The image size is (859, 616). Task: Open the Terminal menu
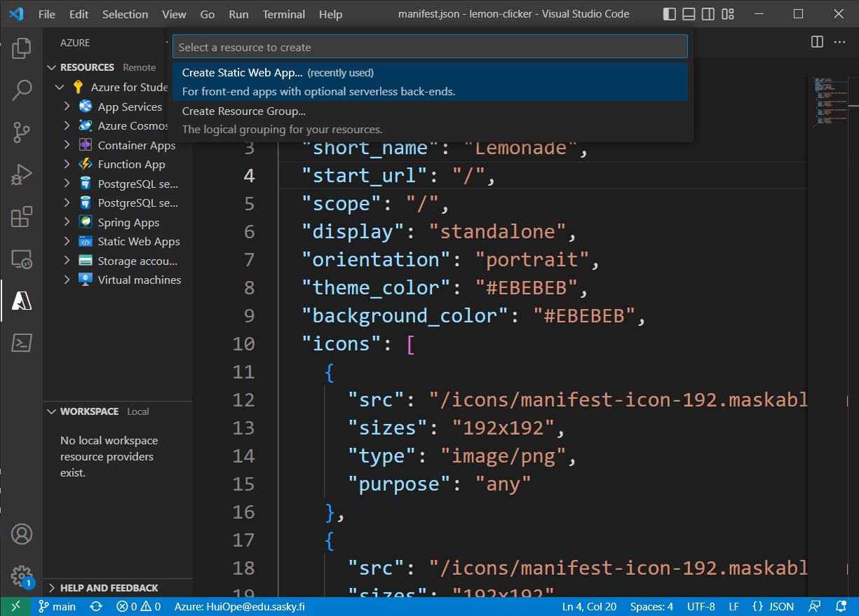tap(284, 14)
